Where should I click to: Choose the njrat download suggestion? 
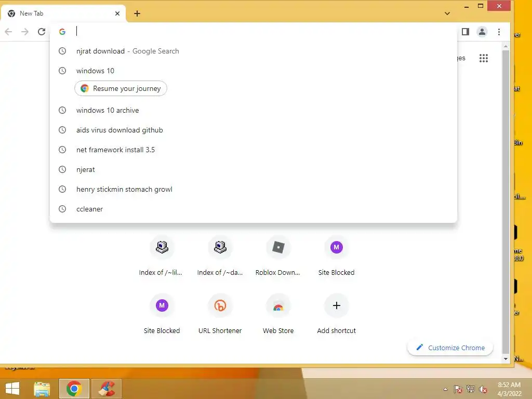253,51
